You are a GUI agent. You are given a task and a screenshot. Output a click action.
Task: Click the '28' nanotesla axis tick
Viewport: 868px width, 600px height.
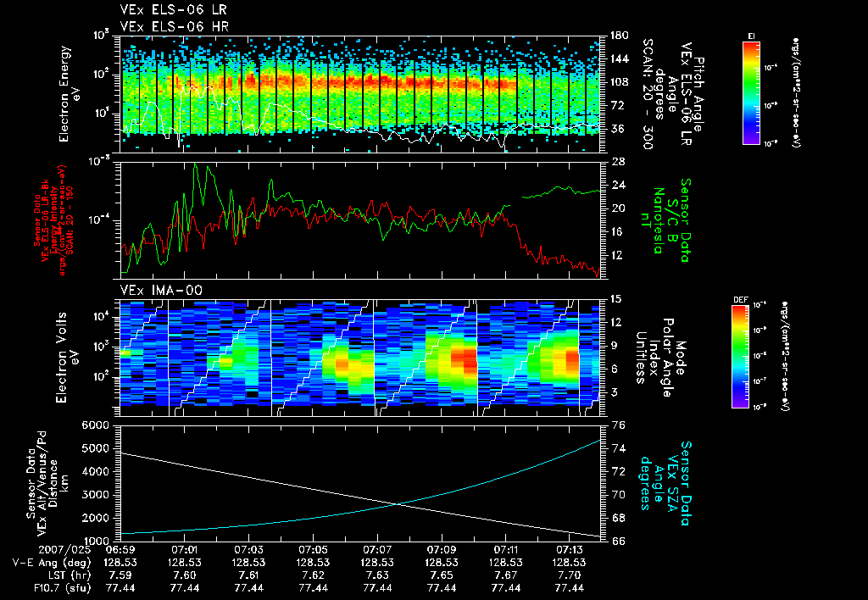619,162
